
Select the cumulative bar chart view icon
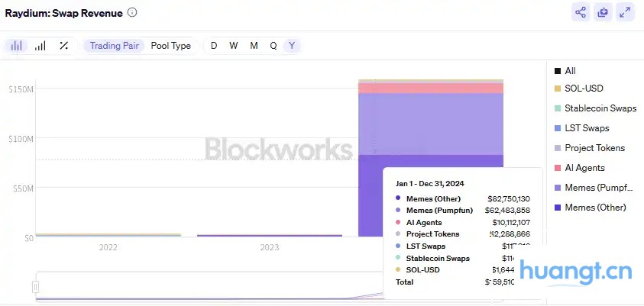coord(40,46)
